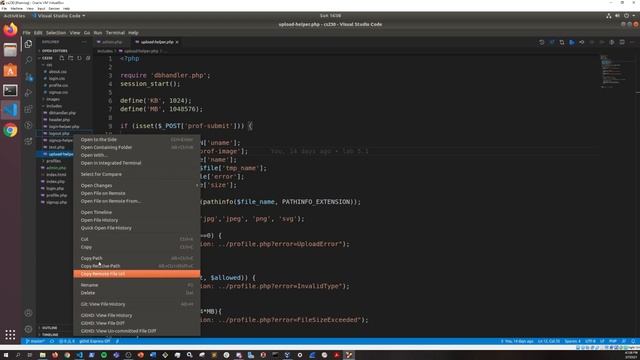
Task: Choose Open File on Remote
Action: pos(137,193)
